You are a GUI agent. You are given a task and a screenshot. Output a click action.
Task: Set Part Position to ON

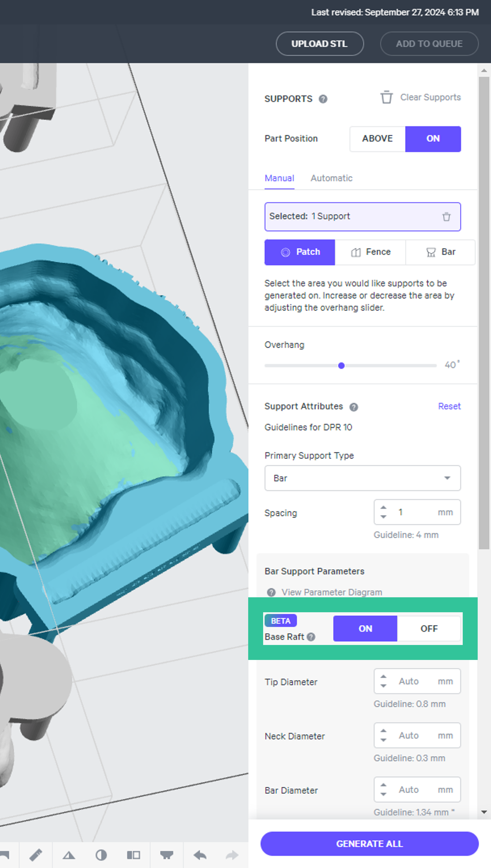pos(433,139)
